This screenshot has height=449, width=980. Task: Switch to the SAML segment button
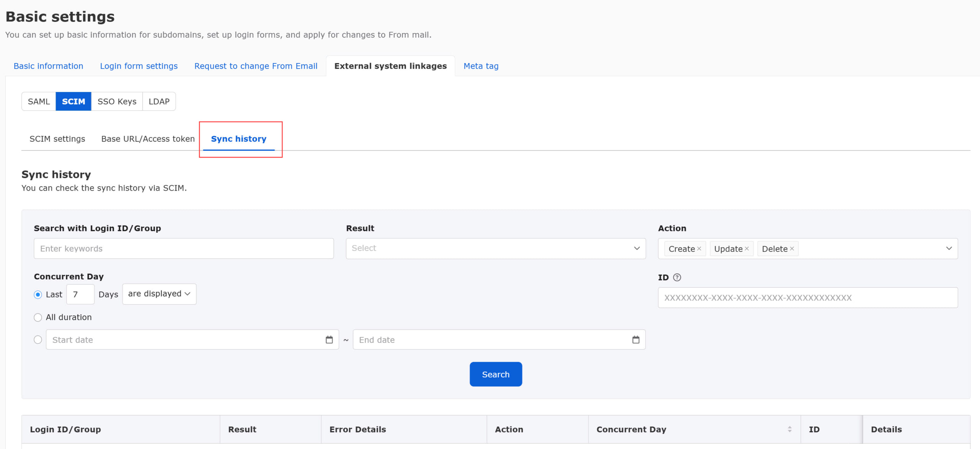pyautogui.click(x=39, y=101)
